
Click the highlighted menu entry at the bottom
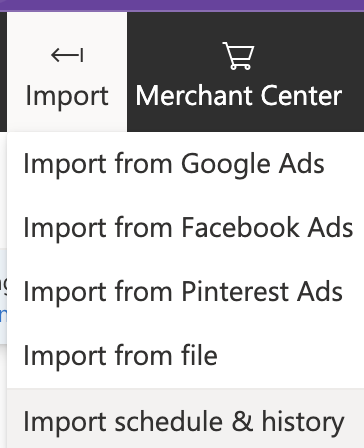coord(185,419)
